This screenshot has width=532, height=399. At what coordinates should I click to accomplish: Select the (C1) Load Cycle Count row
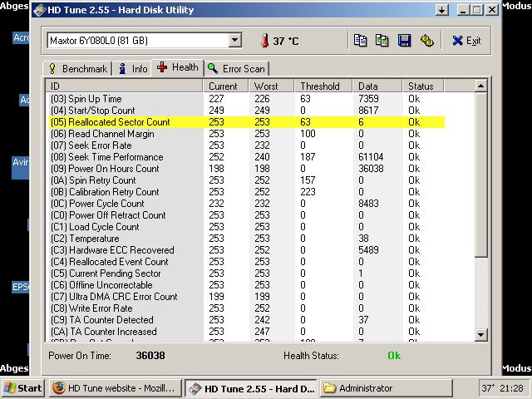[x=247, y=227]
